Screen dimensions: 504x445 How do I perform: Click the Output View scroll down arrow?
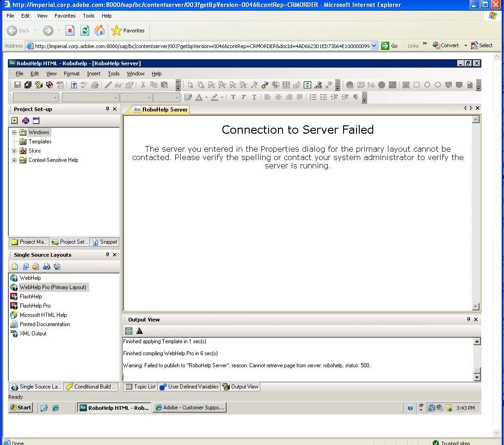tap(477, 377)
